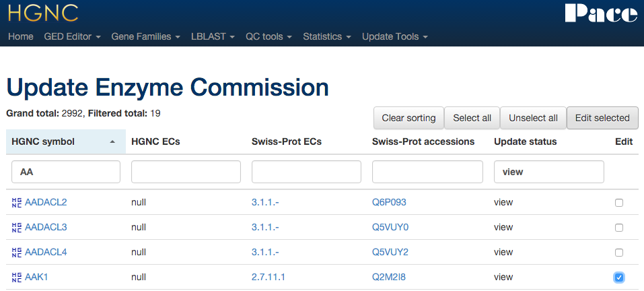Click the Swiss-Prot ECs filter field
Screen dimensions: 644x291
point(306,172)
